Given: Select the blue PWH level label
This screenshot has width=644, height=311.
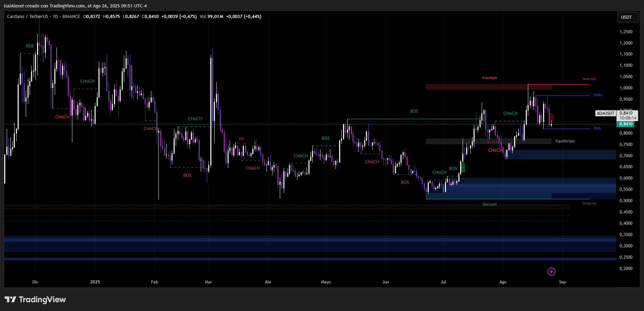Looking at the screenshot, I should [597, 95].
